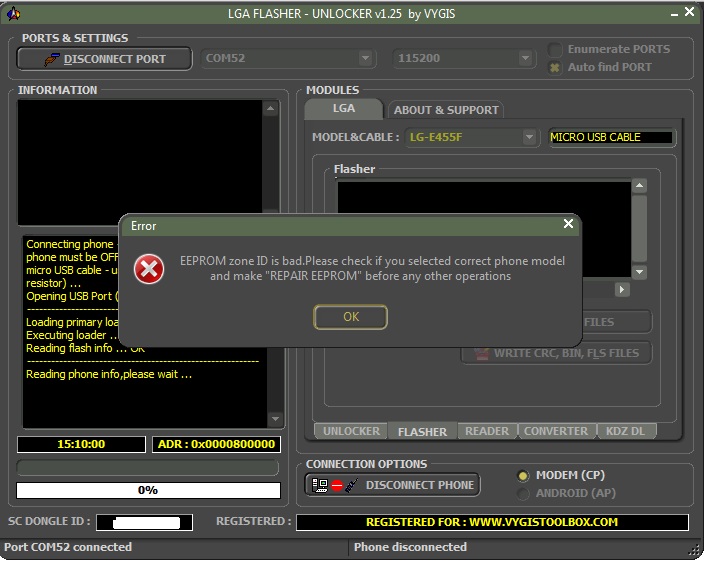The width and height of the screenshot is (704, 564).
Task: Click the resize grip in status bar corner
Action: (696, 551)
